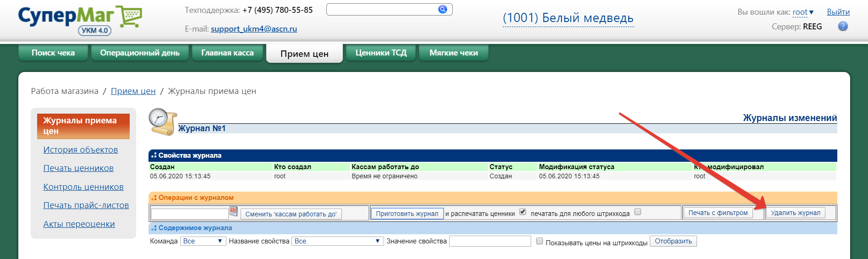Select the 'Ценники ТСД' tab

click(x=381, y=53)
